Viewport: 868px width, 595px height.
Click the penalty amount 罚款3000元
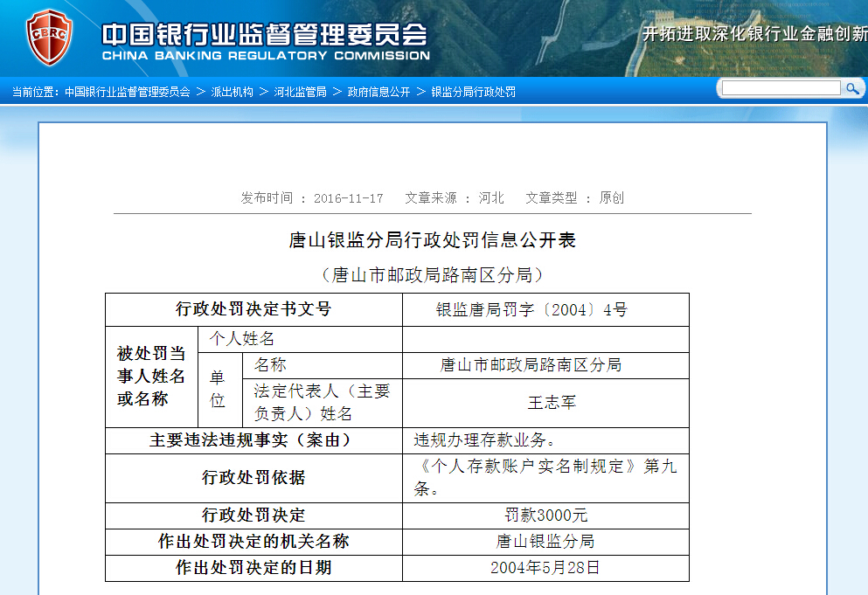click(545, 515)
